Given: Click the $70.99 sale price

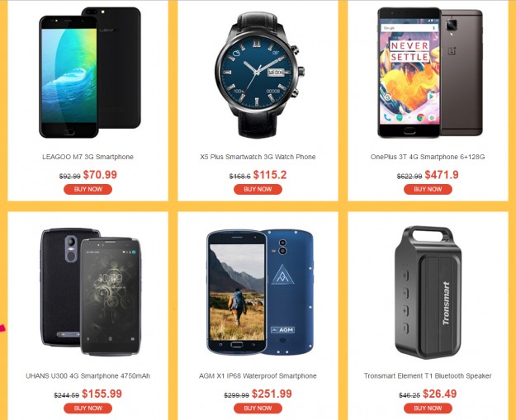Looking at the screenshot, I should click(x=100, y=175).
